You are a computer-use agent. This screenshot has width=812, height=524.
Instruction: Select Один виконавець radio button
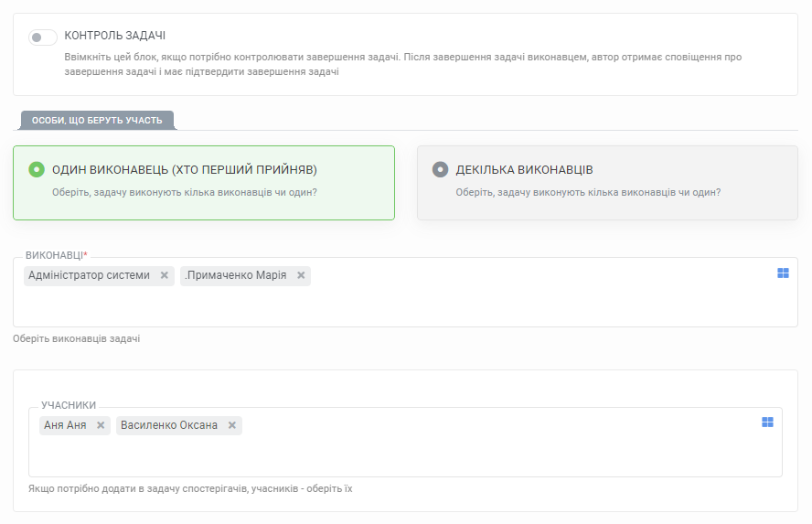pos(37,169)
